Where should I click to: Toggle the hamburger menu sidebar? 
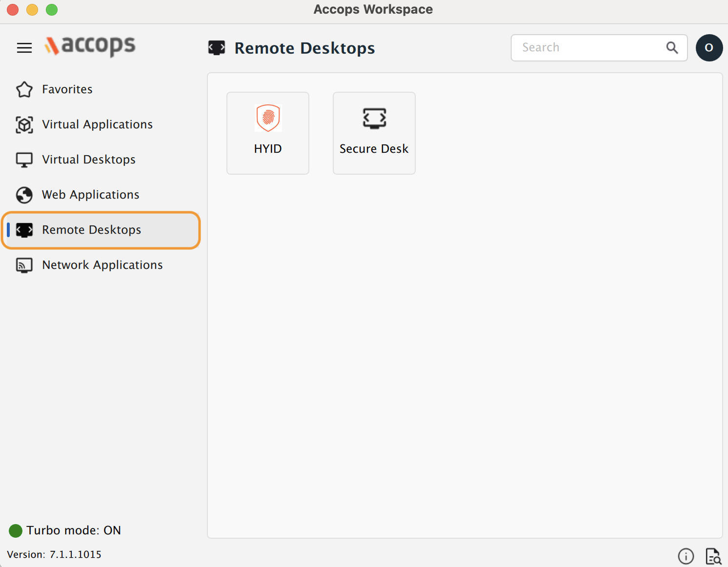[24, 48]
